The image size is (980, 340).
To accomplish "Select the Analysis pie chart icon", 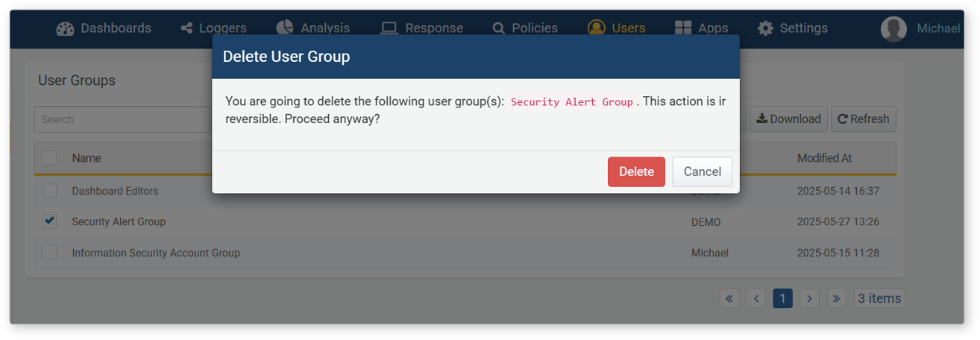I will (x=284, y=28).
